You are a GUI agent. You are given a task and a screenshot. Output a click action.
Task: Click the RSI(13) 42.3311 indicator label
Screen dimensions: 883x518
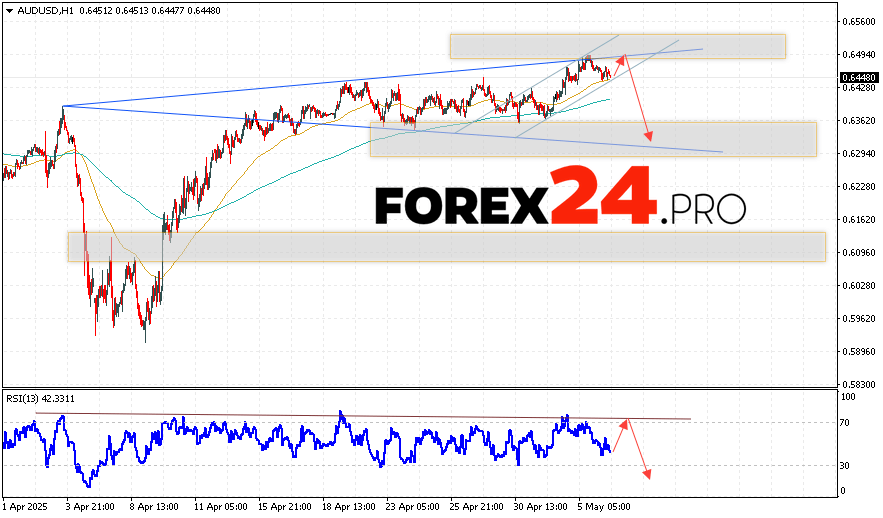click(41, 399)
